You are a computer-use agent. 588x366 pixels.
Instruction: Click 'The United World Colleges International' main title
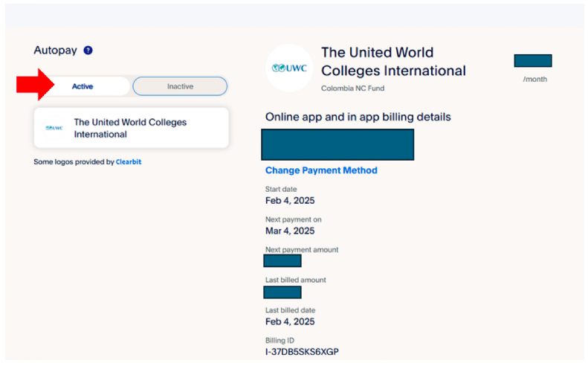click(394, 62)
